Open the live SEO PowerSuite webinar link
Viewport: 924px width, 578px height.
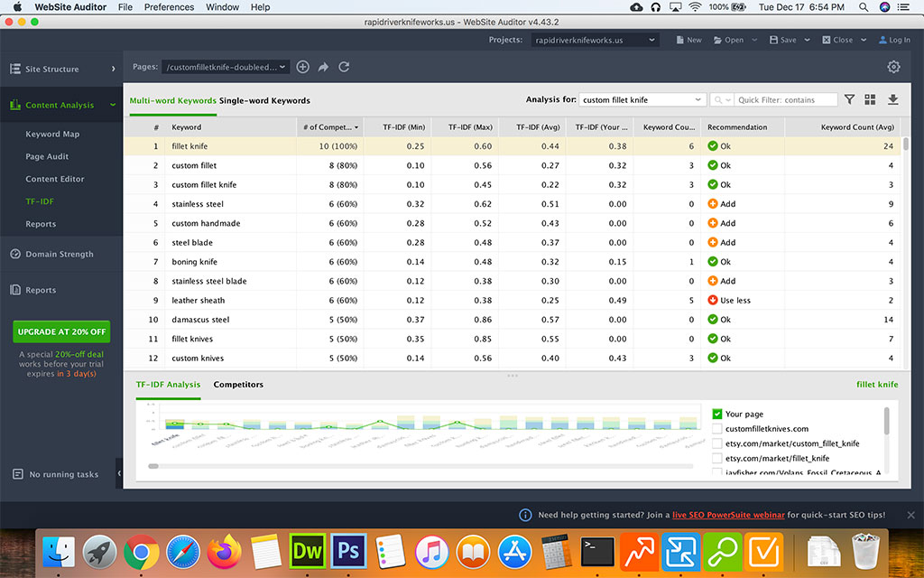[728, 515]
